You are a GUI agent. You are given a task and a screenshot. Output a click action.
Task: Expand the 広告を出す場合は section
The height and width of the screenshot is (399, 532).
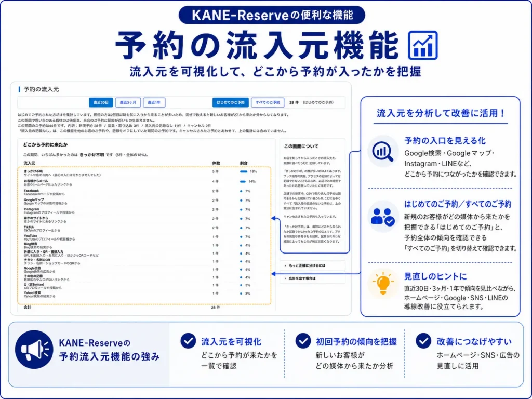(x=312, y=278)
